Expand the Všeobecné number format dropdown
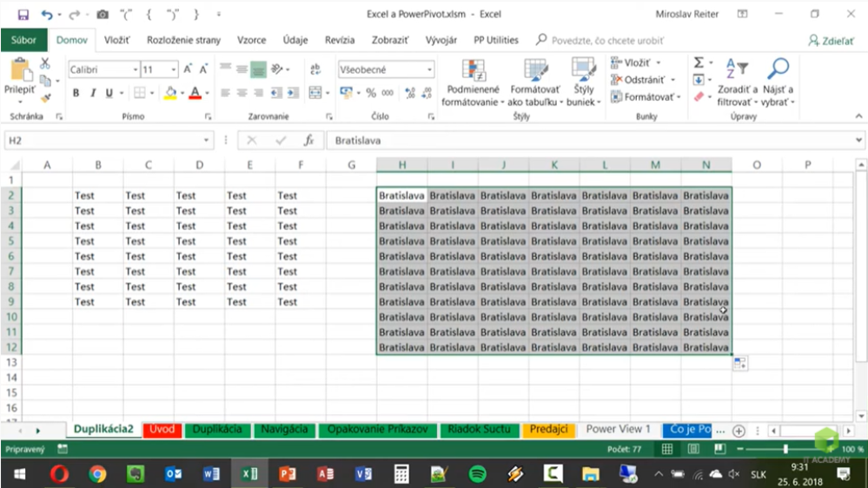This screenshot has width=868, height=488. coord(429,69)
